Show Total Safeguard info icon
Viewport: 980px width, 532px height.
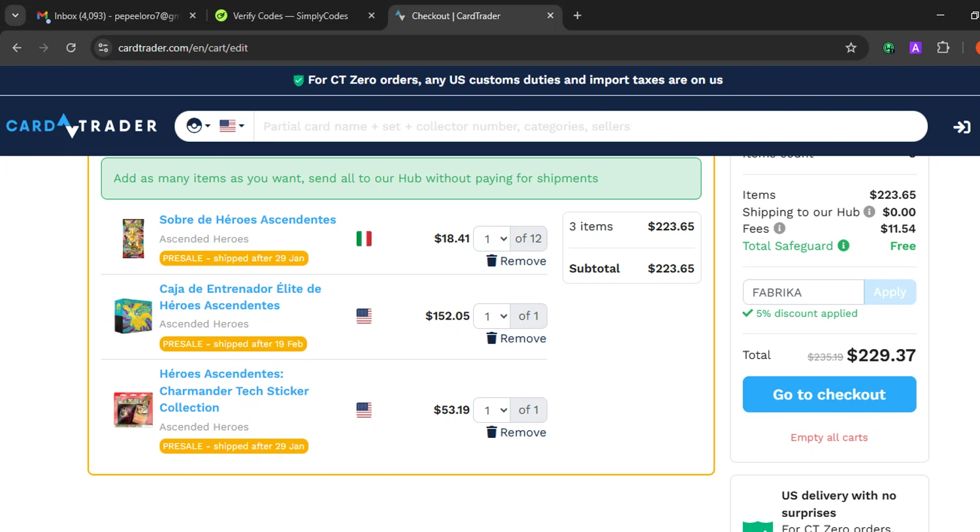click(x=843, y=245)
